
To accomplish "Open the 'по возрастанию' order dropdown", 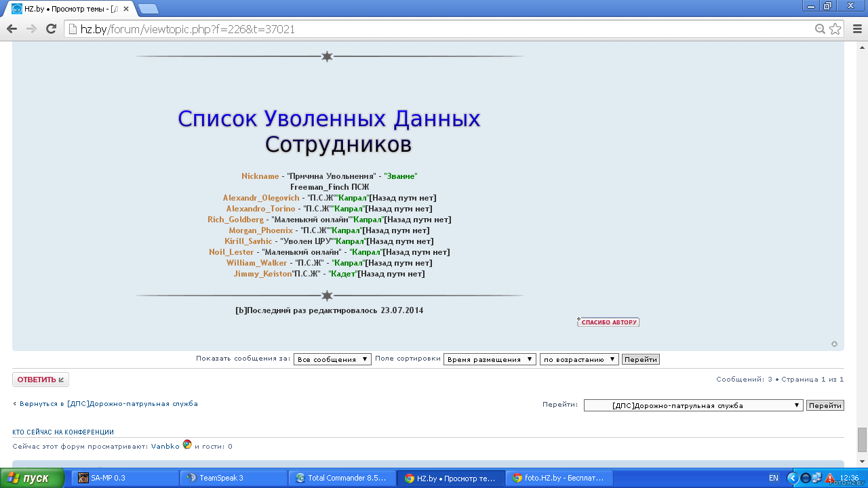I will (x=579, y=359).
